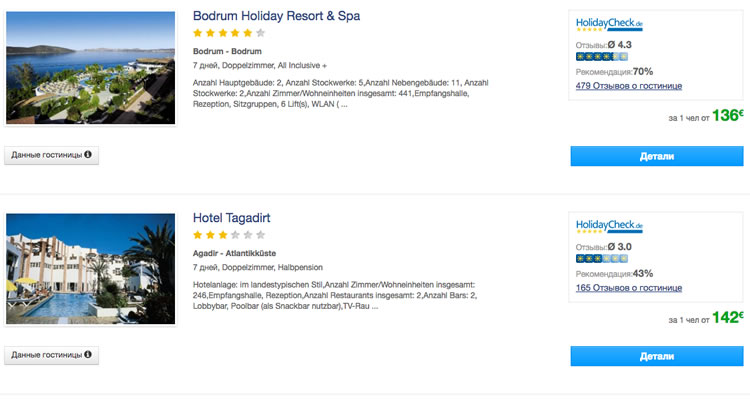Click the HolidayCheck logo for Hotel Tagadirt
750x406 pixels.
[610, 226]
